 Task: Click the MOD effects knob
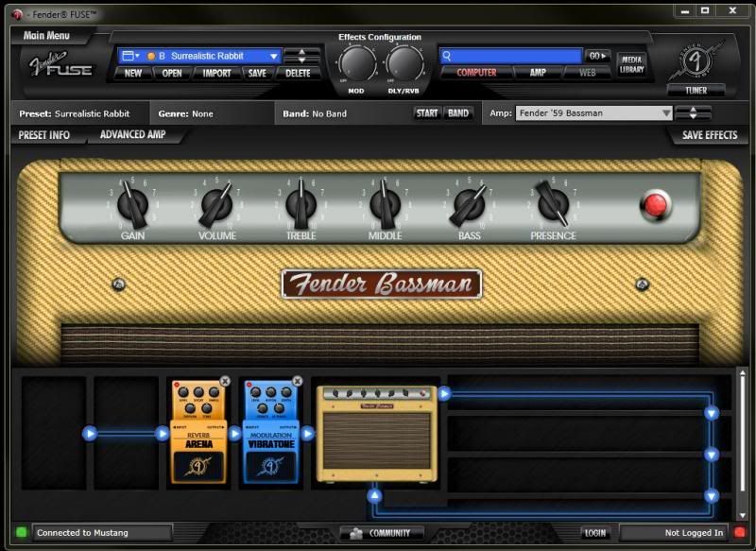[x=357, y=62]
